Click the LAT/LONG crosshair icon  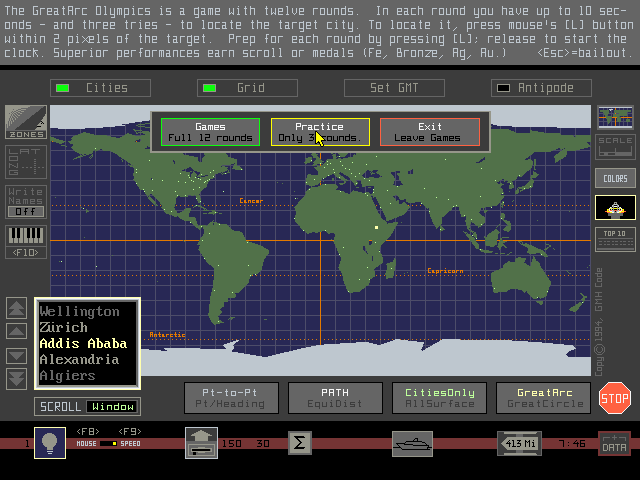(25, 162)
